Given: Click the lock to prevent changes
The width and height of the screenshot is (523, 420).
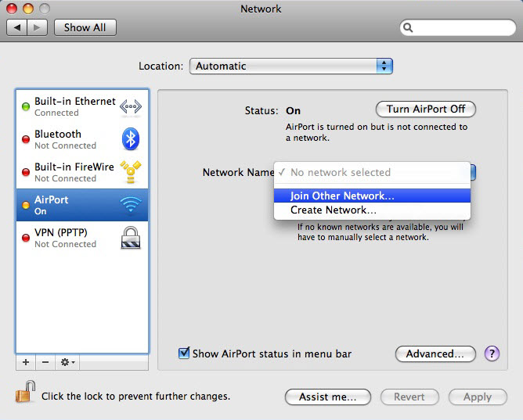Looking at the screenshot, I should tap(25, 393).
